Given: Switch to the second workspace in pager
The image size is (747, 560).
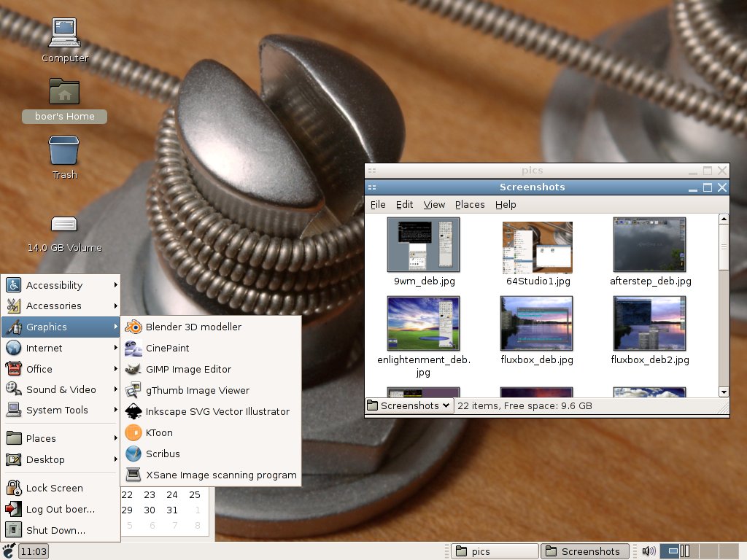Looking at the screenshot, I should [689, 551].
